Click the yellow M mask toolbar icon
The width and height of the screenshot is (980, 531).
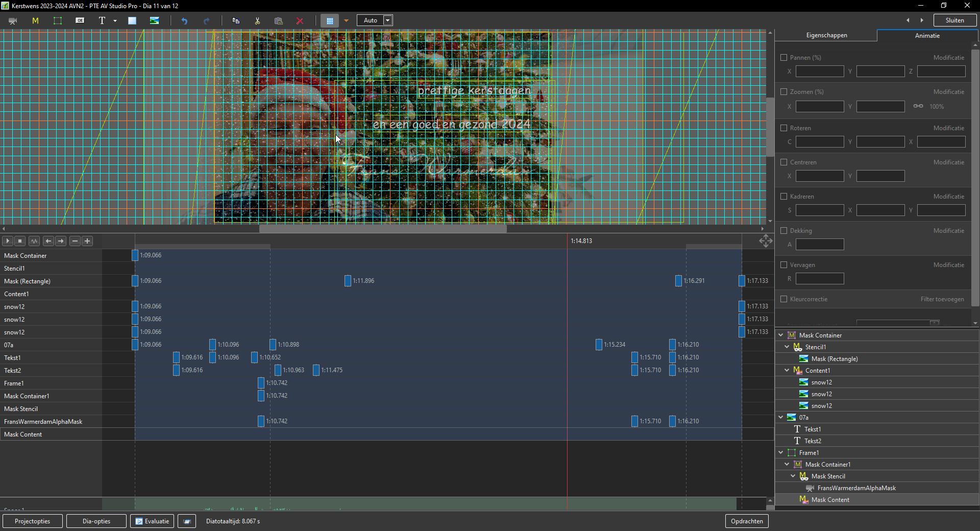point(35,21)
